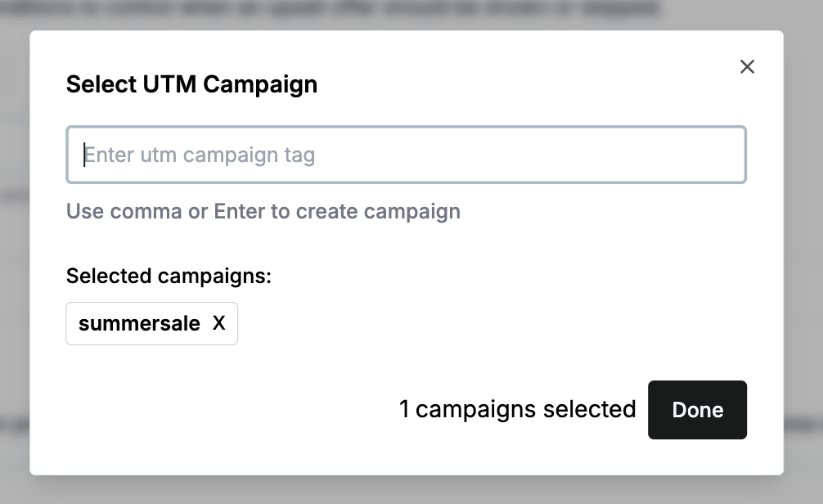The width and height of the screenshot is (823, 504).
Task: Select the summersale campaign chip
Action: (140, 324)
